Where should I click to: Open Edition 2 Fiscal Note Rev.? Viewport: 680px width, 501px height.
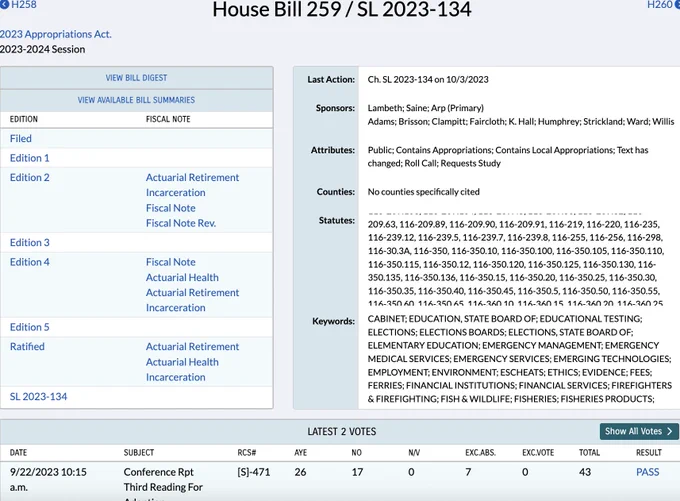181,223
